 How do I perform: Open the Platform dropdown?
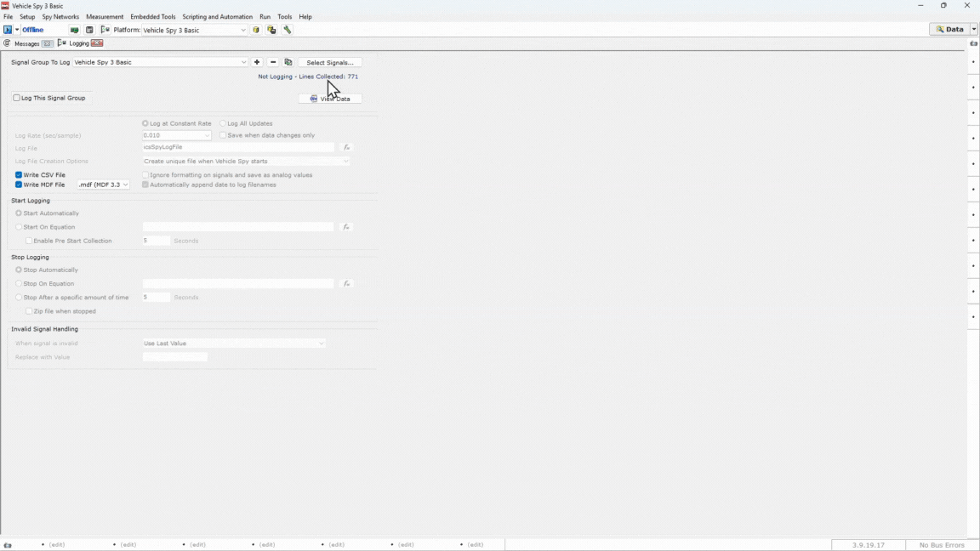(242, 30)
